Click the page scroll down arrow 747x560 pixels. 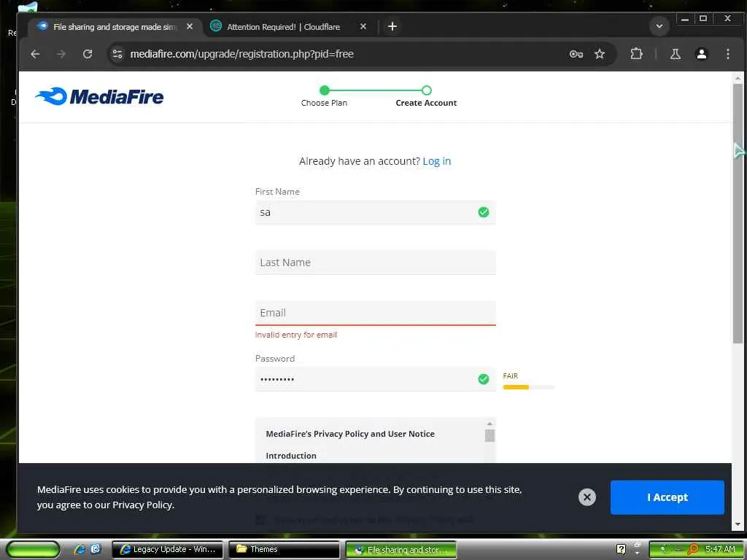(738, 524)
